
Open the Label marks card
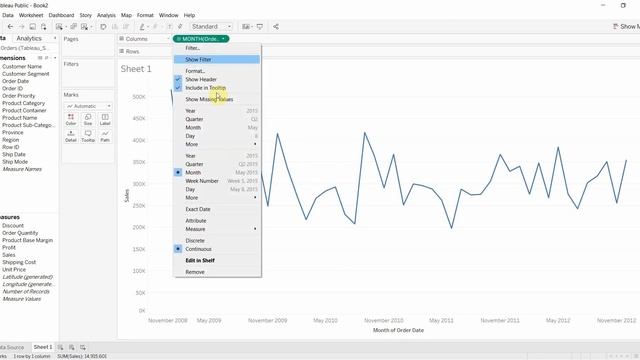click(x=105, y=119)
